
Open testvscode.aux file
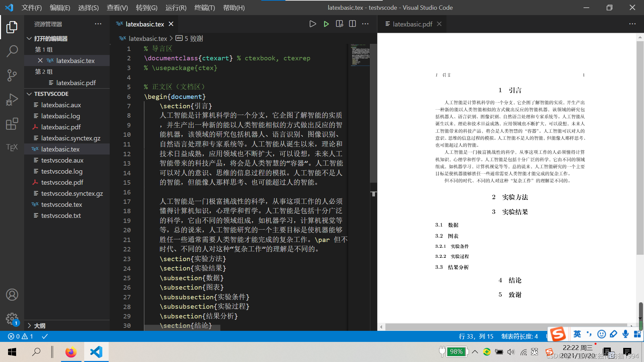(62, 160)
